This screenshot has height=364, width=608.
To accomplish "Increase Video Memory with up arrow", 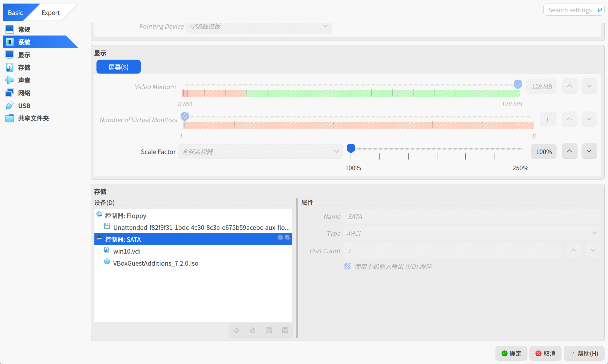I will (x=569, y=86).
